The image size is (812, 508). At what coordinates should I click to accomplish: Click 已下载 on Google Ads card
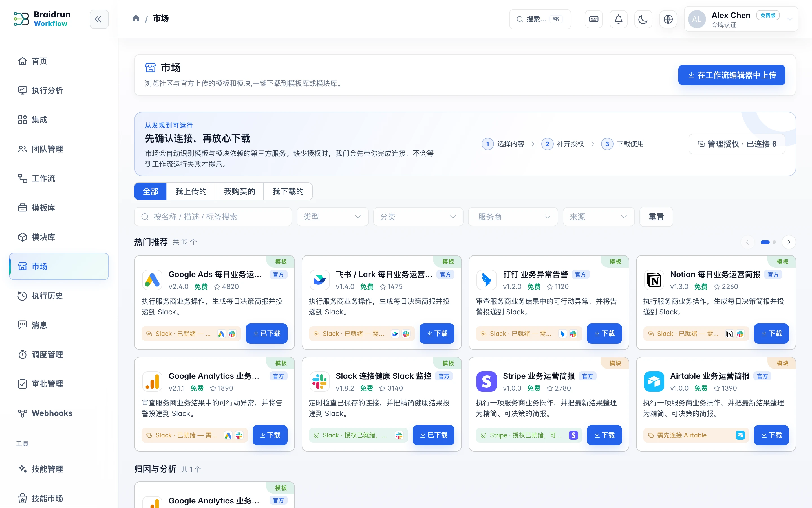coord(266,334)
